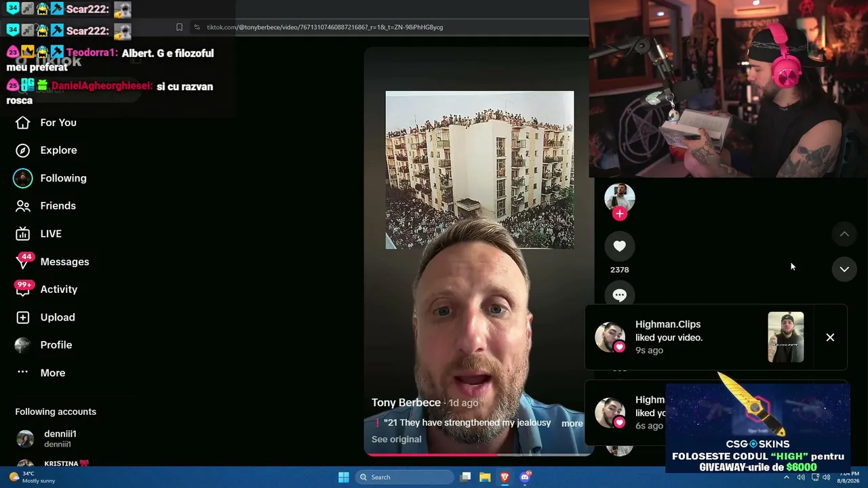The width and height of the screenshot is (868, 488).
Task: Go to the next video arrow
Action: coord(844,269)
